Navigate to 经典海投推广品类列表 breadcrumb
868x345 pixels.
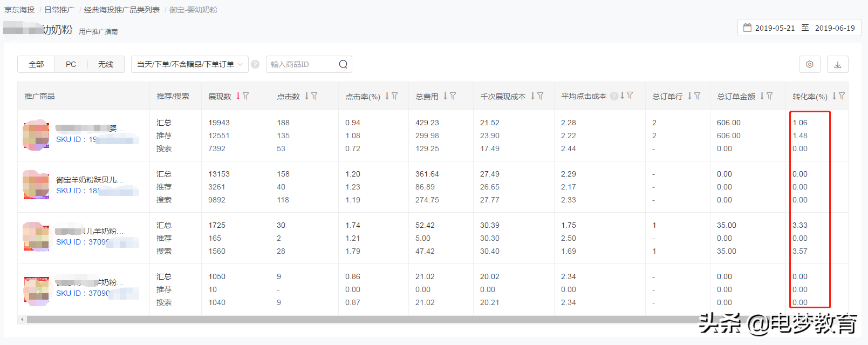click(x=122, y=10)
